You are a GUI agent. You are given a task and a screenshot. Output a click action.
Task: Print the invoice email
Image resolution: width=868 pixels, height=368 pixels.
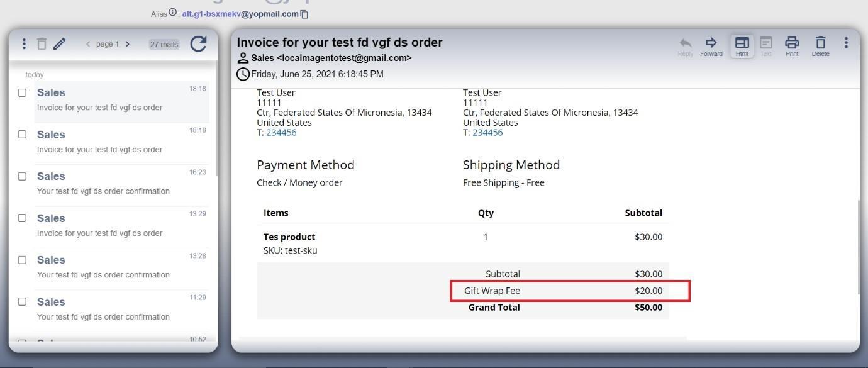(x=792, y=46)
